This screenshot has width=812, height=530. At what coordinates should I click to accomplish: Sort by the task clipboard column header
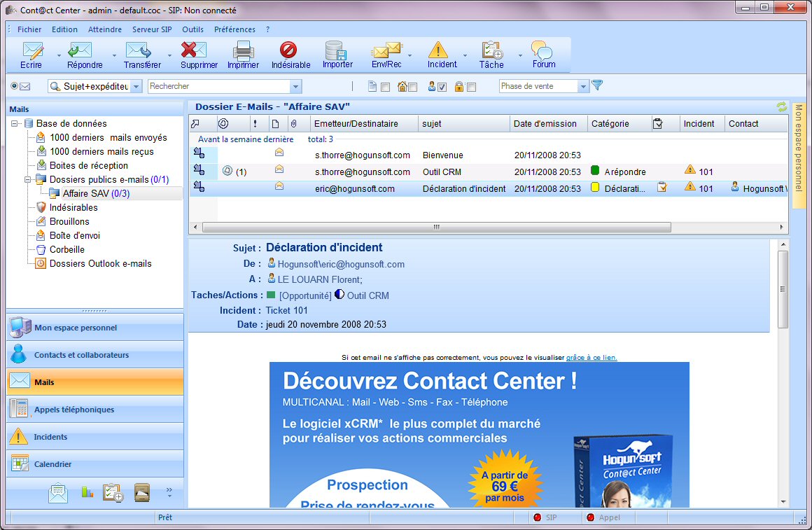click(x=658, y=123)
